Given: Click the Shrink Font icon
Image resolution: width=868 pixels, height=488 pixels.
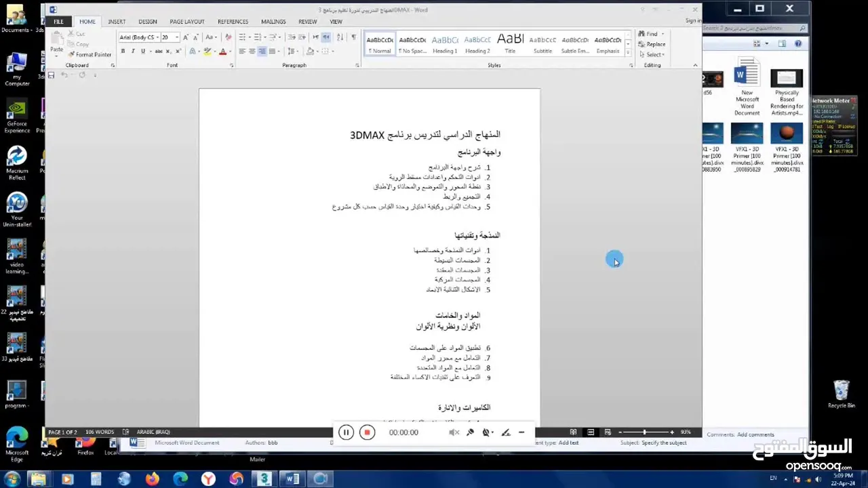Looking at the screenshot, I should [196, 37].
